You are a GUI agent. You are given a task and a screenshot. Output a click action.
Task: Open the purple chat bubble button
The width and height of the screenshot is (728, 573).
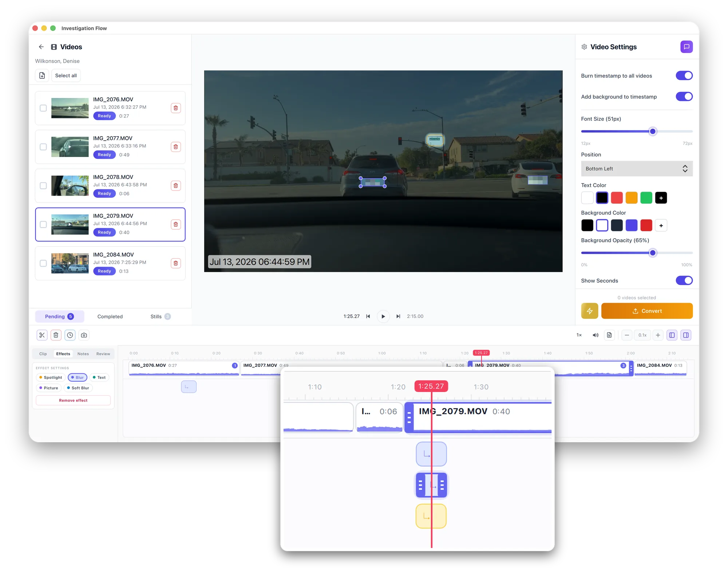687,47
